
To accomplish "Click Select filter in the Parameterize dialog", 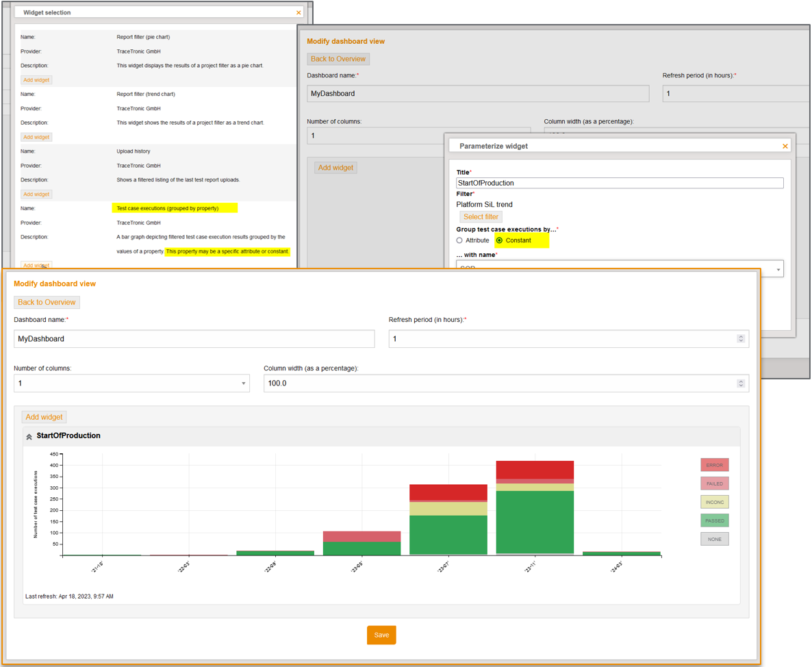I will click(481, 216).
